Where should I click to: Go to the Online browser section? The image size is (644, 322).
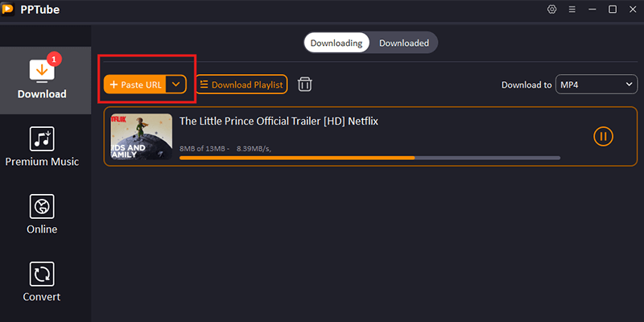42,214
